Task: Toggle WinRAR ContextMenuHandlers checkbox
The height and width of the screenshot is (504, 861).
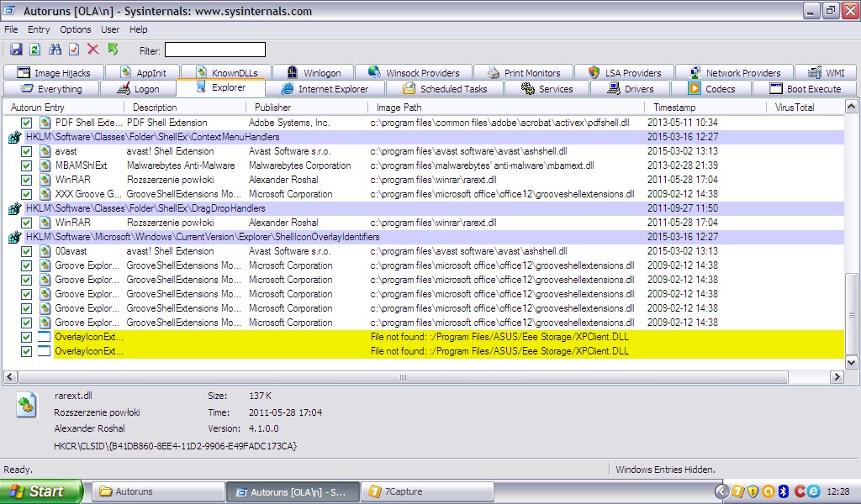Action: pos(26,180)
